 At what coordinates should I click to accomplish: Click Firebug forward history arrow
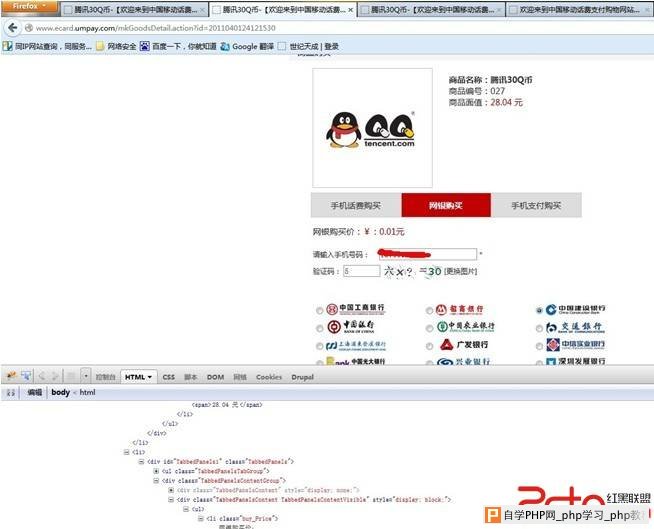coord(55,377)
